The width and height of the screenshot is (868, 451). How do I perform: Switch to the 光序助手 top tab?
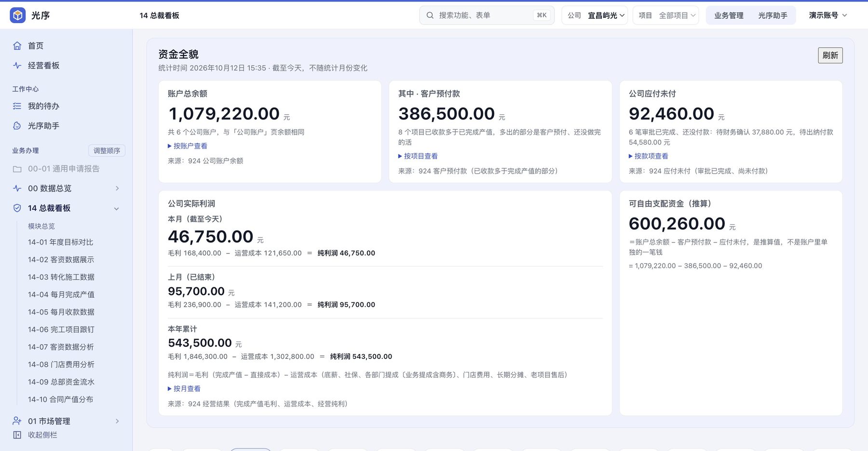[x=773, y=15]
